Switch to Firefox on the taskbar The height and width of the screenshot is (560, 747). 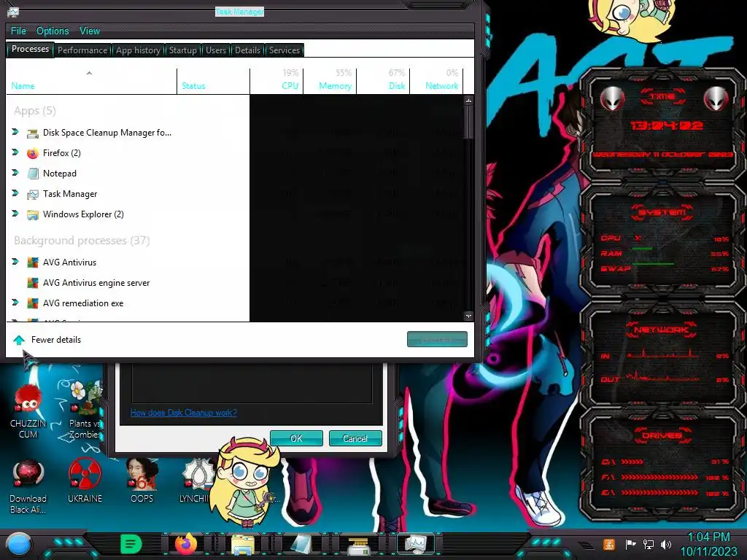point(186,544)
